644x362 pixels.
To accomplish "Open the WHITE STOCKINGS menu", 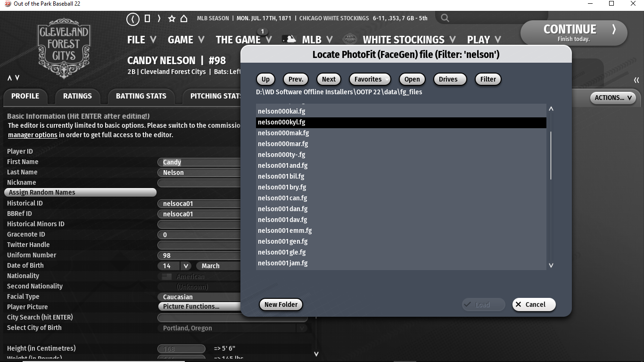I will pyautogui.click(x=409, y=40).
